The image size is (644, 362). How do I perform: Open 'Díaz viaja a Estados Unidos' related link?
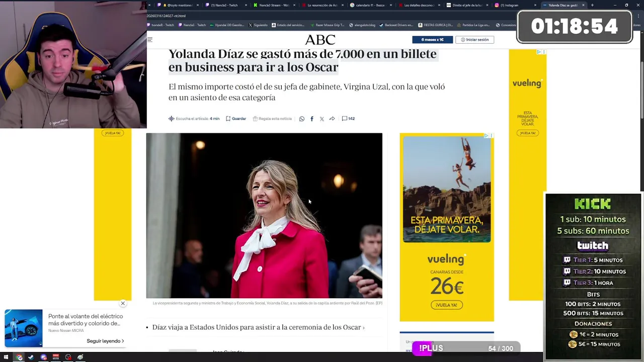pyautogui.click(x=258, y=327)
